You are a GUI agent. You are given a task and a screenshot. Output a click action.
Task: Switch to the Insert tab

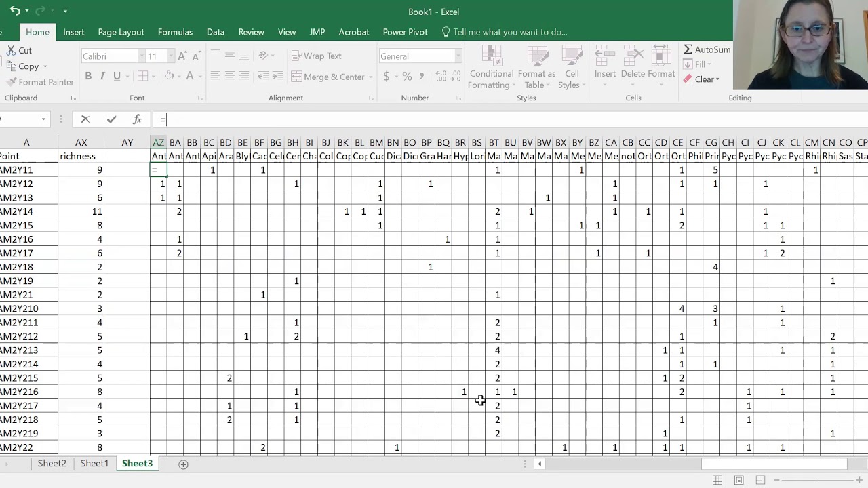pyautogui.click(x=74, y=32)
